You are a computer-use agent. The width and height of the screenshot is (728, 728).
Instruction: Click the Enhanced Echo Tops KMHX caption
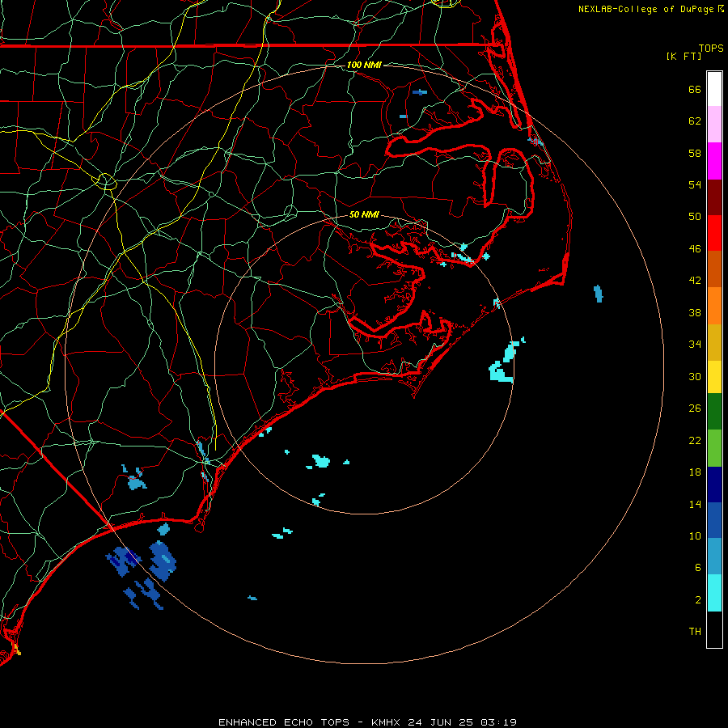[x=367, y=722]
